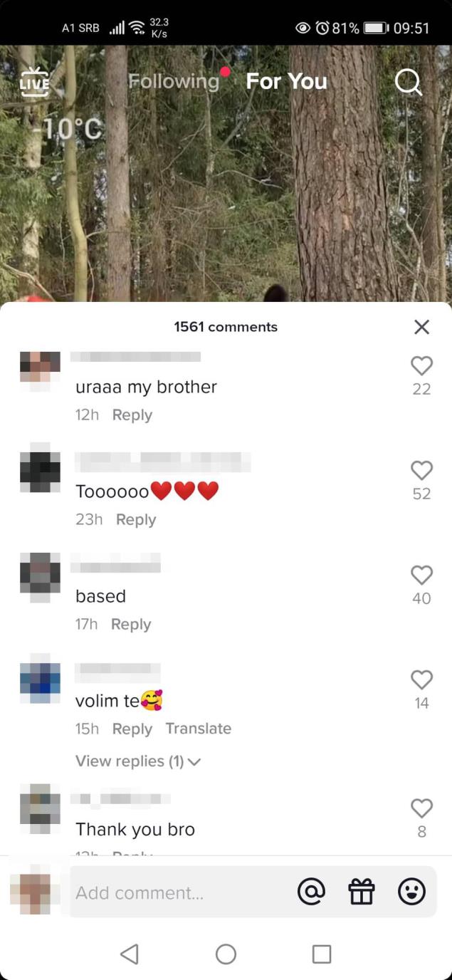This screenshot has height=980, width=452.
Task: Switch to the Following tab
Action: [x=174, y=81]
